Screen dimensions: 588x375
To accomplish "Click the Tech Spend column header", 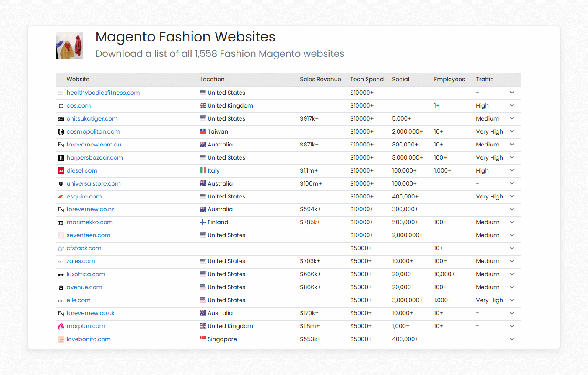I will pyautogui.click(x=367, y=79).
